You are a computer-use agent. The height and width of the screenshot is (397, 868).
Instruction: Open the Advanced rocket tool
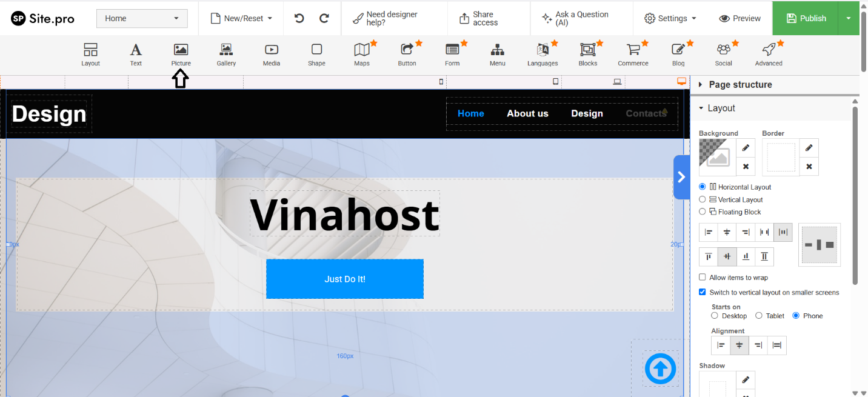click(x=769, y=53)
